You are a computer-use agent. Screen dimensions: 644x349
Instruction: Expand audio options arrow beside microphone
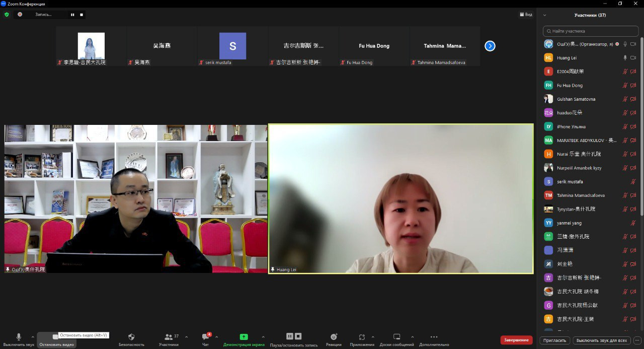tap(33, 337)
